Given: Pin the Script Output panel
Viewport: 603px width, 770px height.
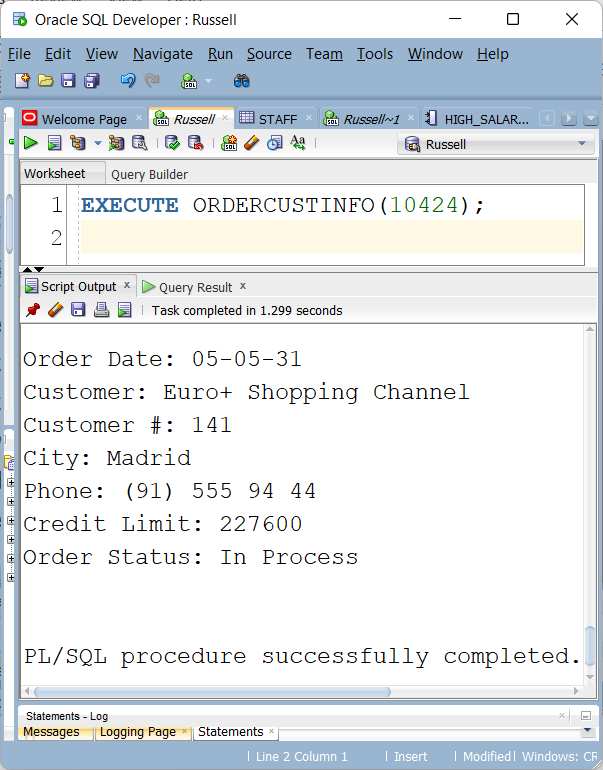Looking at the screenshot, I should [x=32, y=310].
